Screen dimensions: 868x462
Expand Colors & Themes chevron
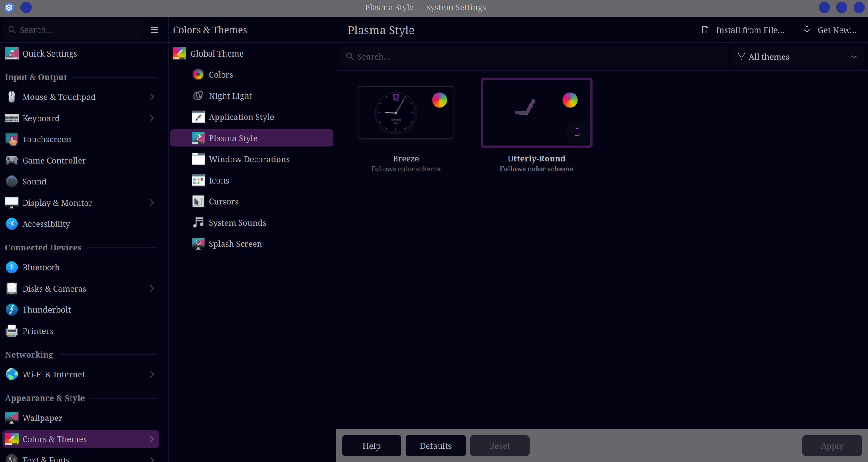[x=152, y=439]
